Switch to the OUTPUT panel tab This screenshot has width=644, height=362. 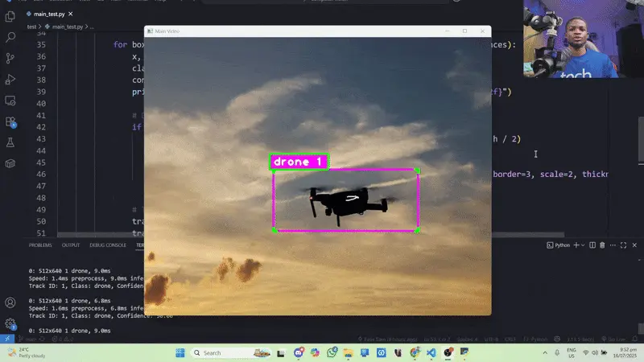71,245
